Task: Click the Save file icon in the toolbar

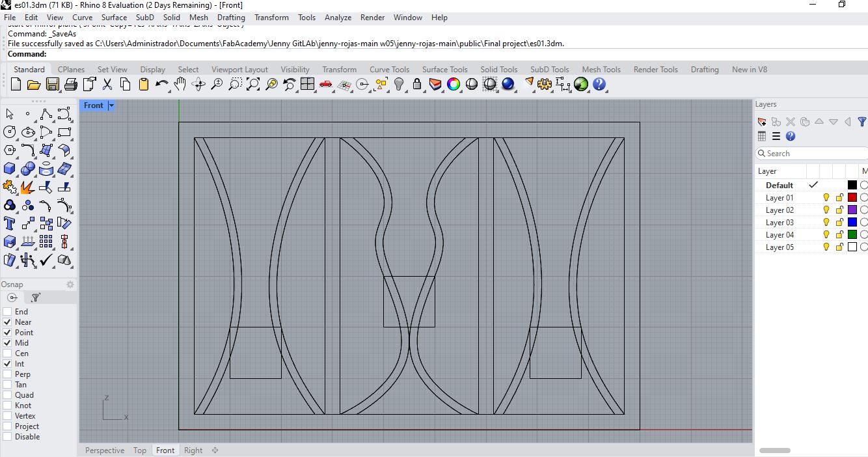Action: 53,84
